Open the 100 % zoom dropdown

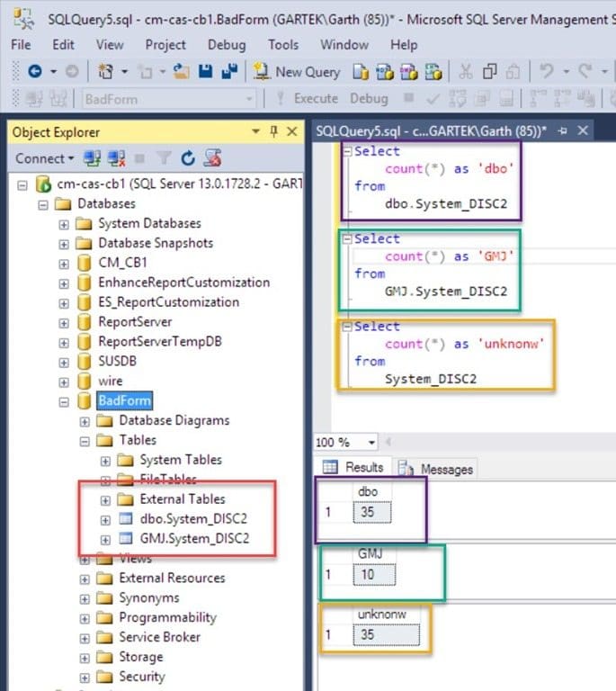(371, 442)
